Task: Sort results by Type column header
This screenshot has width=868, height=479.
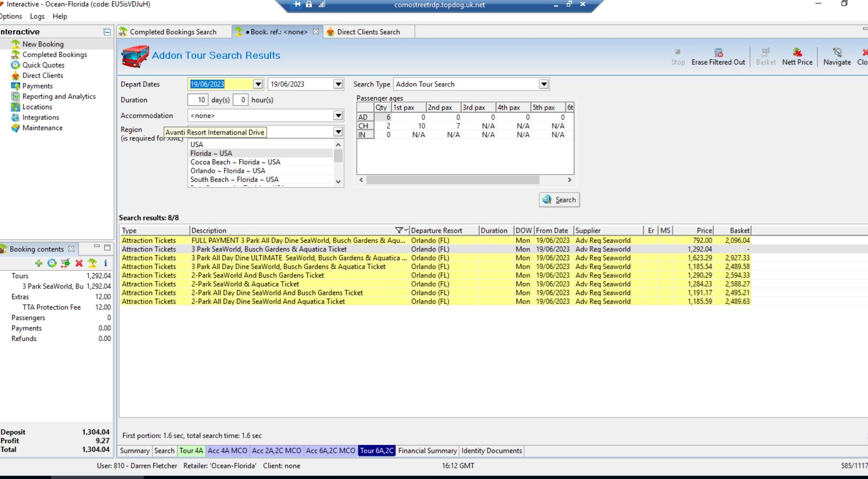Action: pyautogui.click(x=155, y=230)
